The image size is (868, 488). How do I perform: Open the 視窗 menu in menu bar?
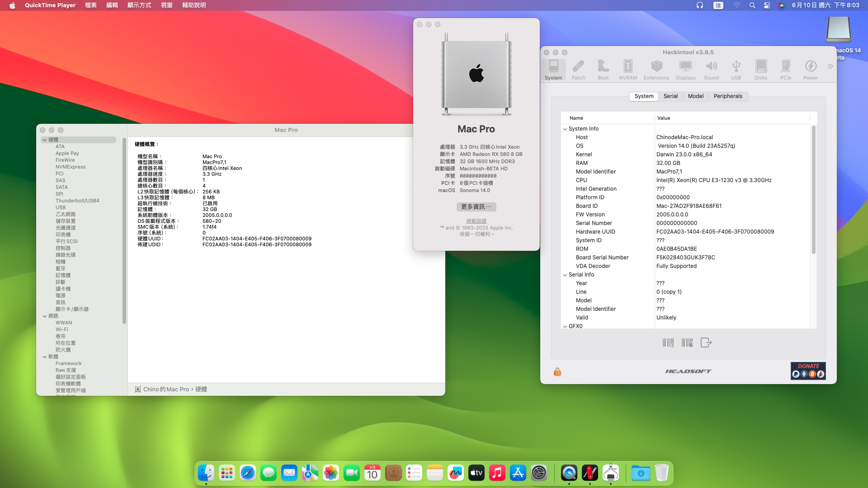(167, 5)
